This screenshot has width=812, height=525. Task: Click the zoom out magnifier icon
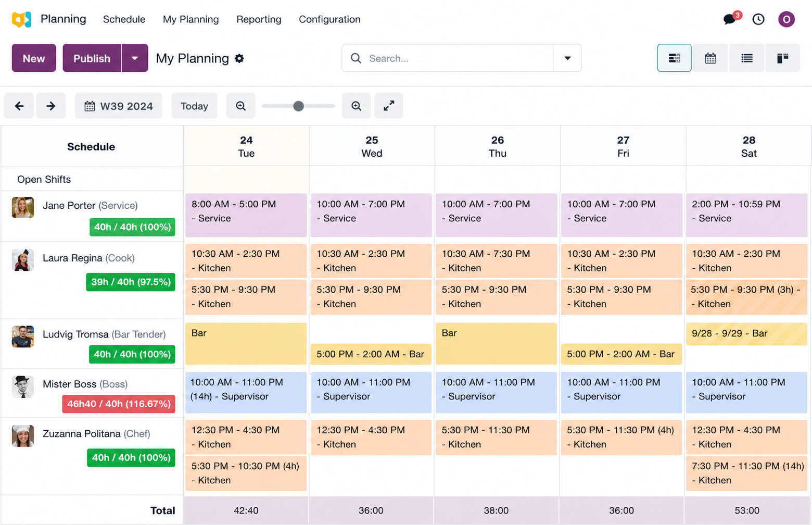click(240, 106)
